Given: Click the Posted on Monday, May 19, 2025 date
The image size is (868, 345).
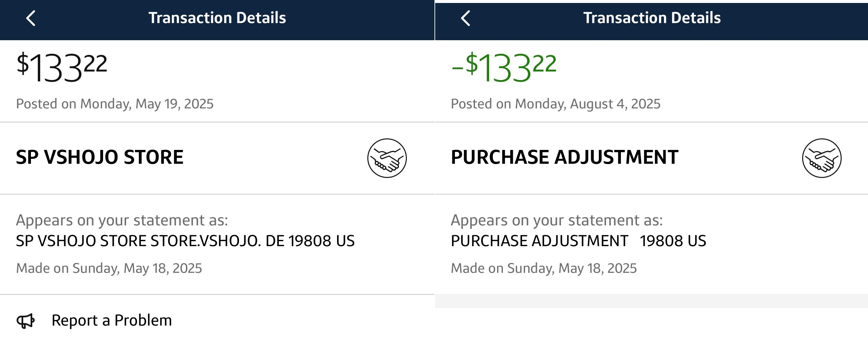Looking at the screenshot, I should click(x=115, y=104).
